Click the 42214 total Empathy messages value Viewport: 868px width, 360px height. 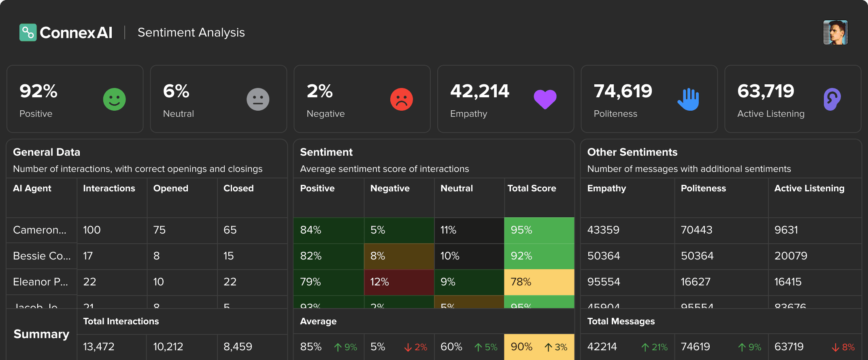coord(602,347)
